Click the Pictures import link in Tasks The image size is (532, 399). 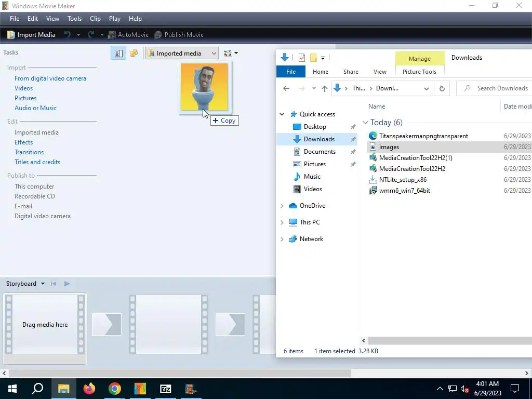(25, 98)
